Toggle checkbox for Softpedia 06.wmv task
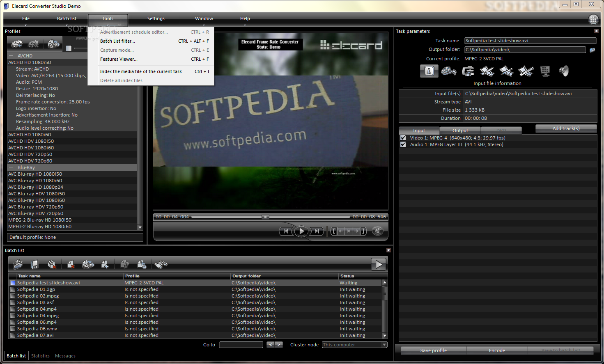This screenshot has width=604, height=364. point(13,329)
